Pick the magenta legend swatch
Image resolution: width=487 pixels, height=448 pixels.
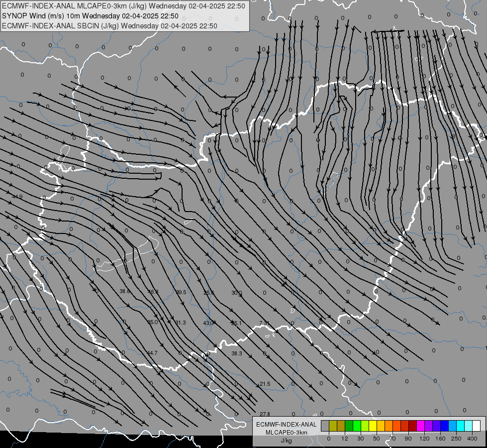421,426
